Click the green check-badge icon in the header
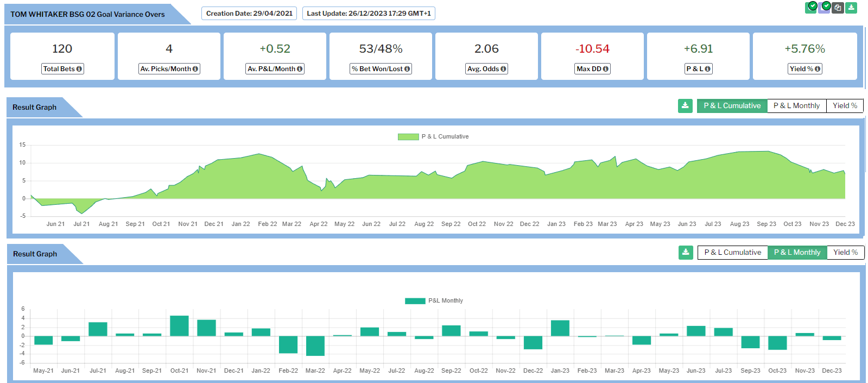 click(x=812, y=7)
